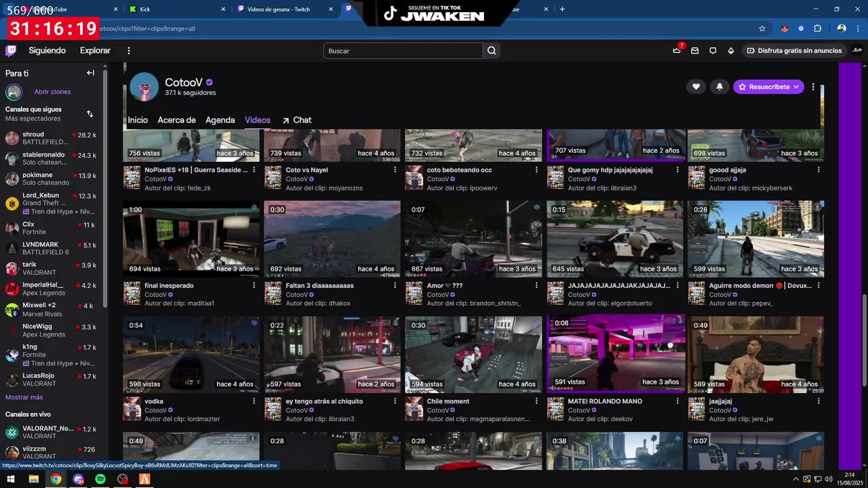Open a new browser tab
This screenshot has width=868, height=488.
point(562,9)
